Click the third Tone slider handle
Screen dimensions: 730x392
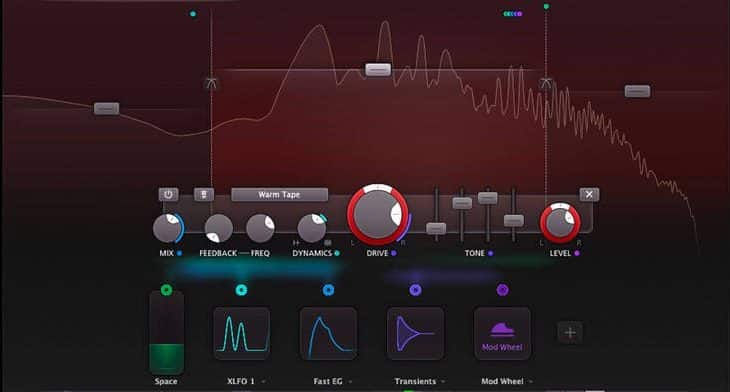pos(487,198)
